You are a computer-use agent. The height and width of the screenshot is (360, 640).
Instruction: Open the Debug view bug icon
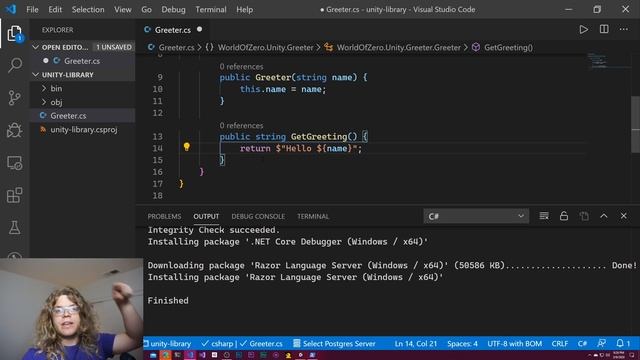15,131
